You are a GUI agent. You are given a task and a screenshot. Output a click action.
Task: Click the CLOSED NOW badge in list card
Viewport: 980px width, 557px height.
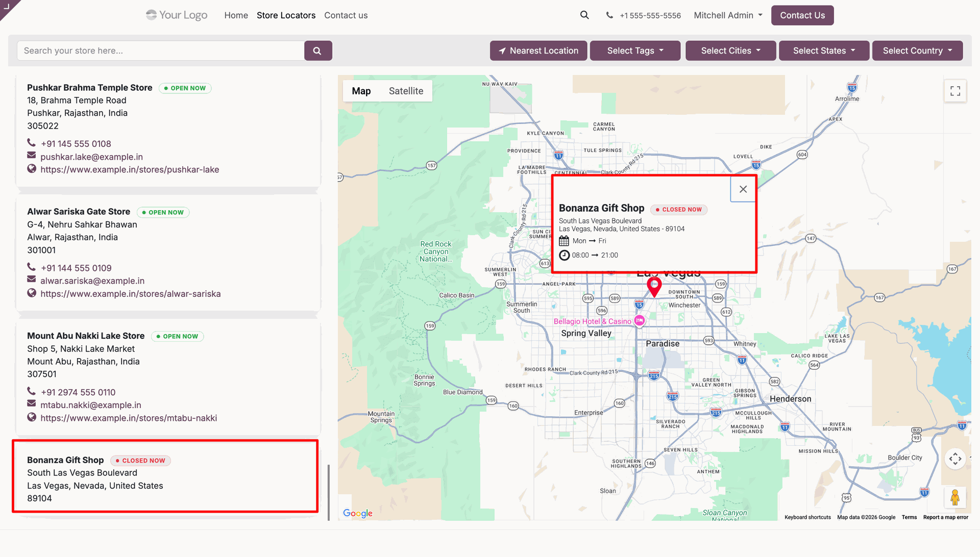click(140, 461)
